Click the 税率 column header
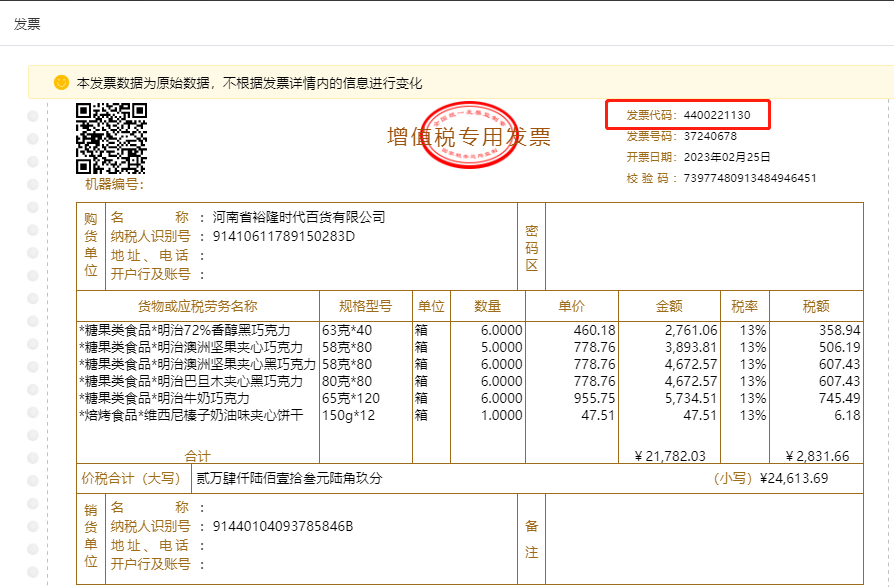Screen dimensions: 894x587 [x=744, y=306]
